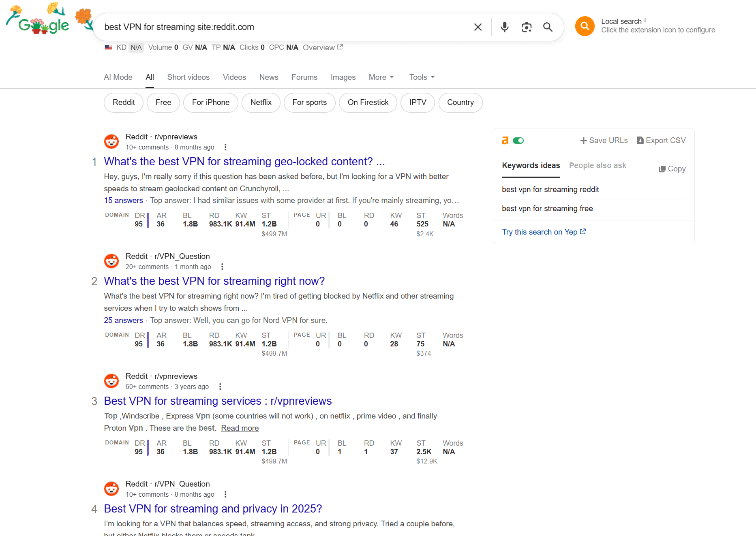Screen dimensions: 756x536
Task: Apply the For iPhone filter chip
Action: 211,103
